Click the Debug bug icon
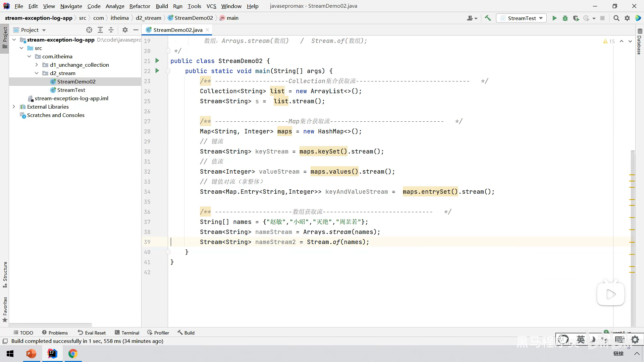644x362 pixels. pos(565,18)
